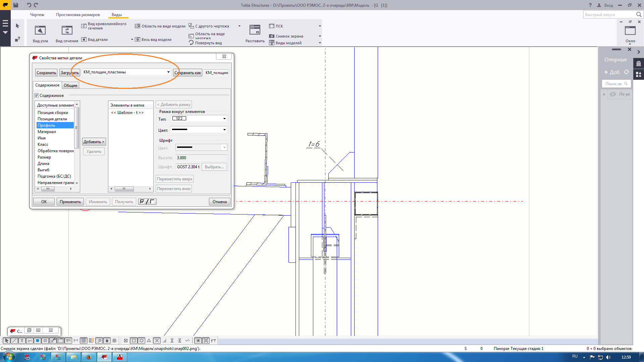The width and height of the screenshot is (644, 362).
Task: Click the Undo arrow icon
Action: click(x=29, y=5)
